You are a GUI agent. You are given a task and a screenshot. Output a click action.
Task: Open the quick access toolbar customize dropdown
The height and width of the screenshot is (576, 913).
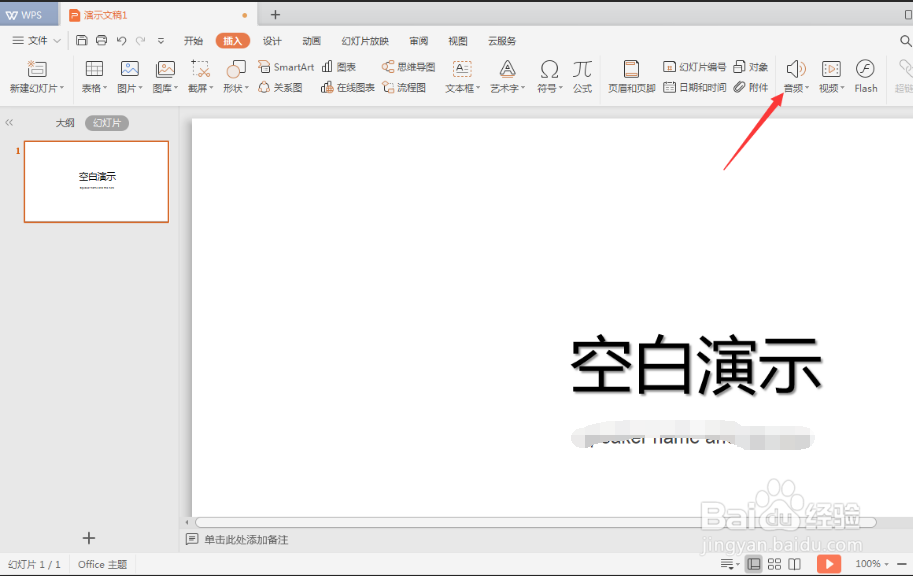[161, 41]
